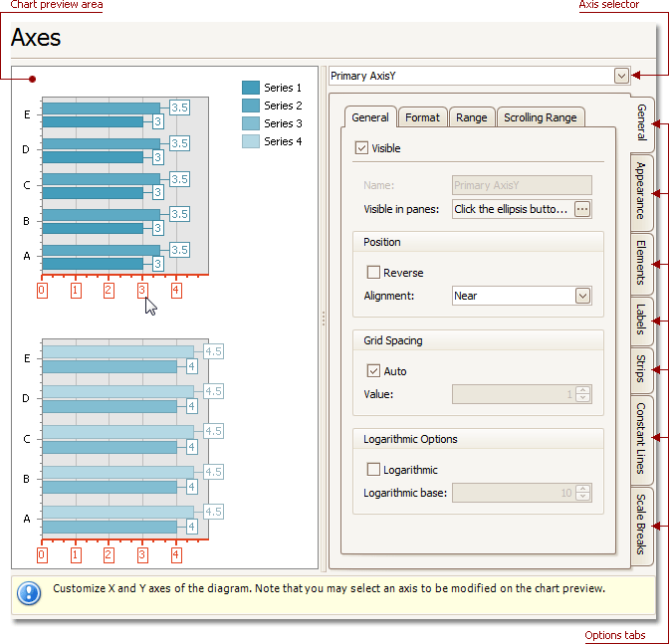Uncheck the Visible checkbox
The image size is (669, 644).
pyautogui.click(x=361, y=148)
